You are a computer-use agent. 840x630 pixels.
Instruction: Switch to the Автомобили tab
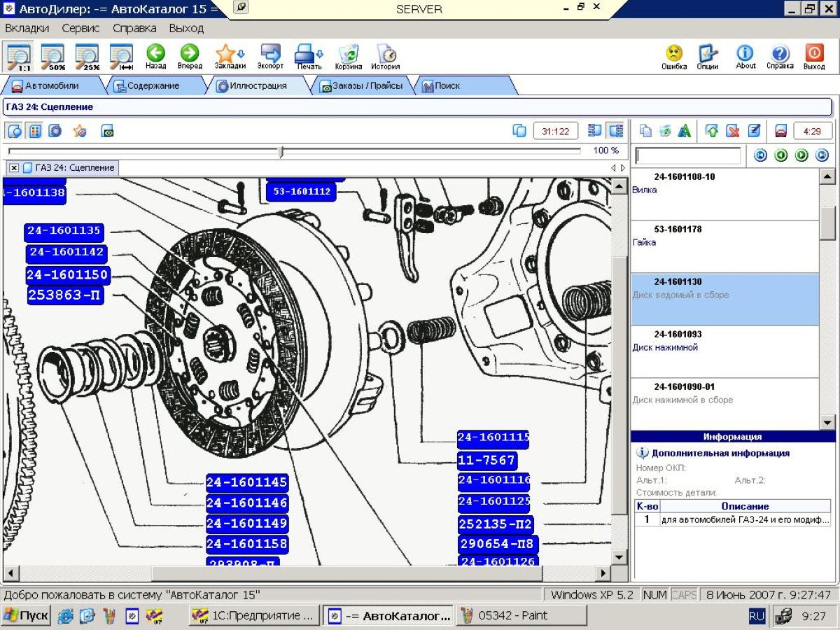[51, 86]
